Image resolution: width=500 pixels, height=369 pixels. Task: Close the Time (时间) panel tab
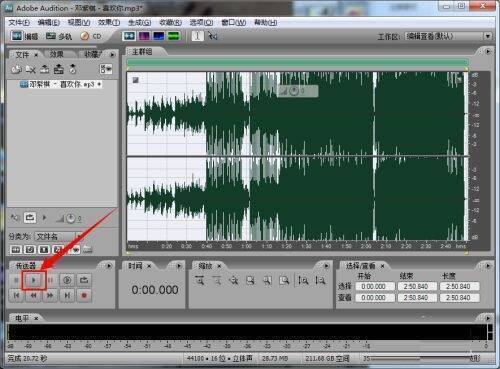coord(149,266)
